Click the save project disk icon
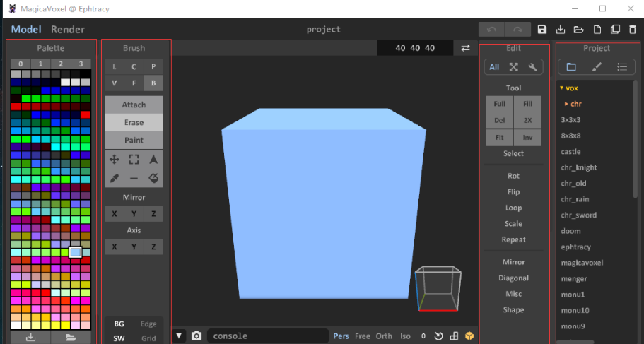The image size is (644, 344). point(542,30)
